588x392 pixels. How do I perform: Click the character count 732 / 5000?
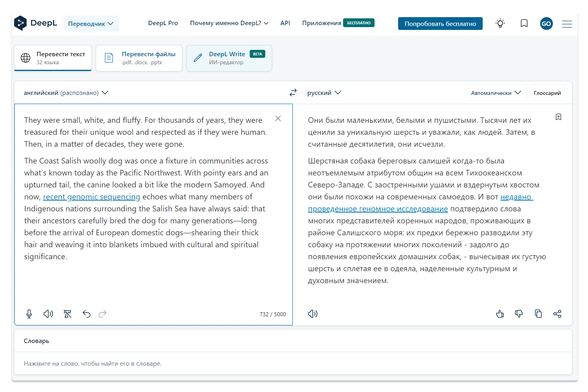pyautogui.click(x=273, y=314)
